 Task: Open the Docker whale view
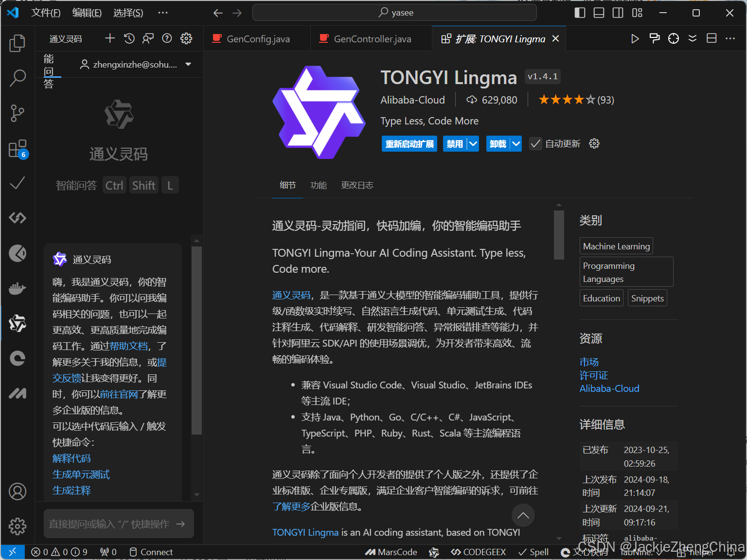[18, 288]
